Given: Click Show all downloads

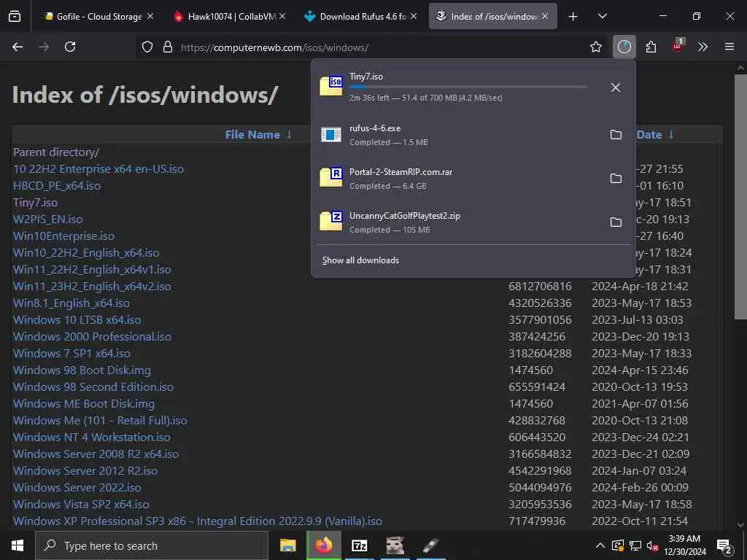Looking at the screenshot, I should tap(360, 260).
